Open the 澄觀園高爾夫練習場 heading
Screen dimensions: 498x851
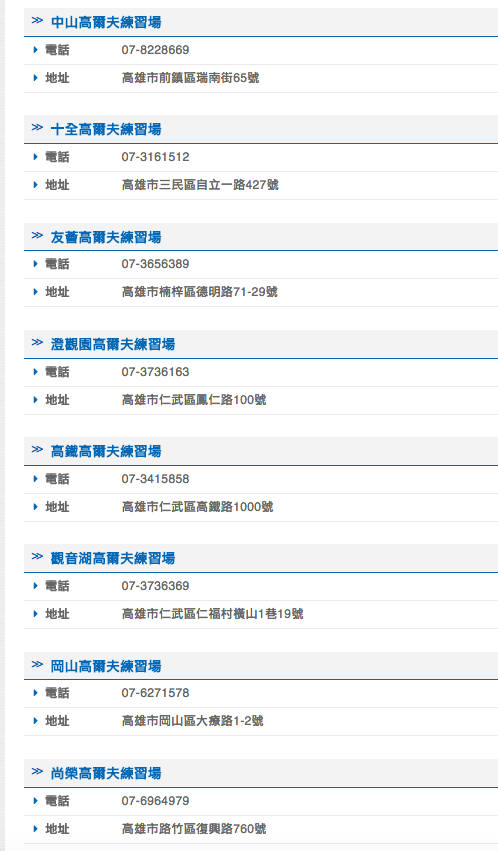click(113, 344)
